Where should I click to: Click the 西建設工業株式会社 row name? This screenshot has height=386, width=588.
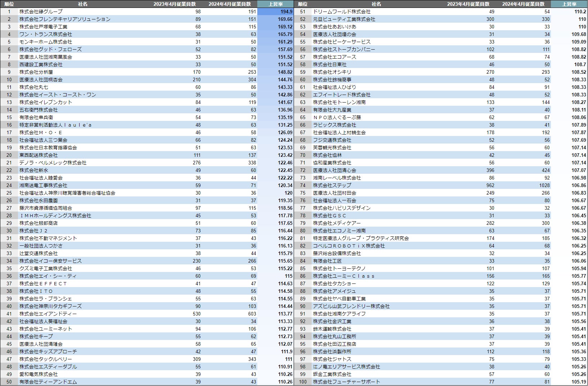pos(41,64)
